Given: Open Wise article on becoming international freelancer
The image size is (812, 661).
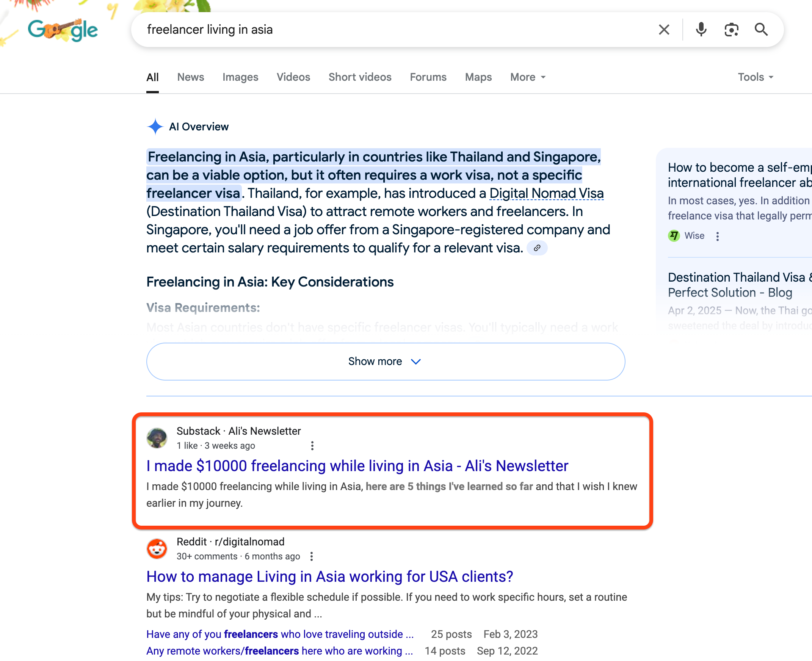Looking at the screenshot, I should pos(740,175).
